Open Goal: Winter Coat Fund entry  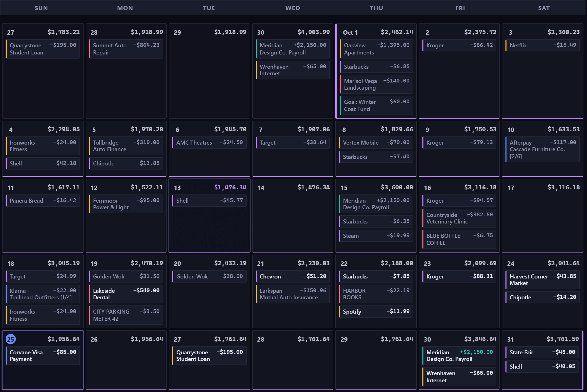click(x=377, y=105)
